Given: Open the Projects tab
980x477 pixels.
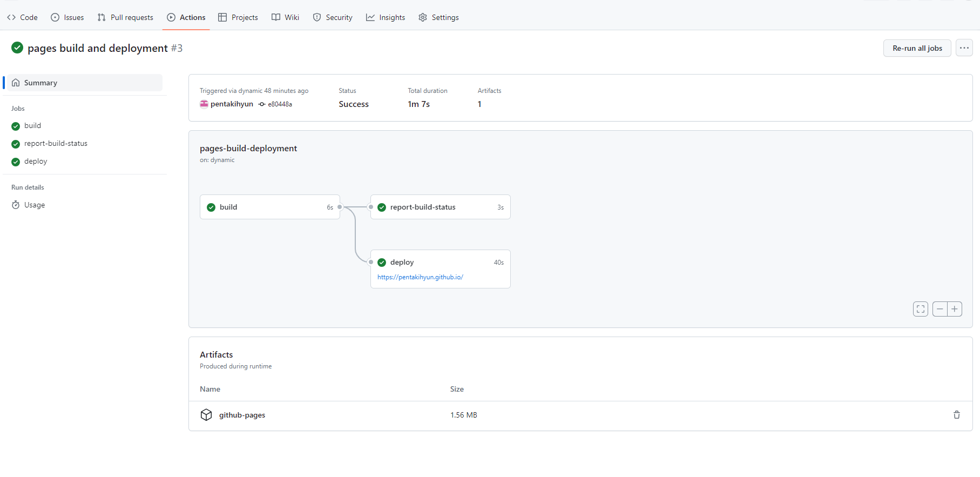Looking at the screenshot, I should 238,17.
